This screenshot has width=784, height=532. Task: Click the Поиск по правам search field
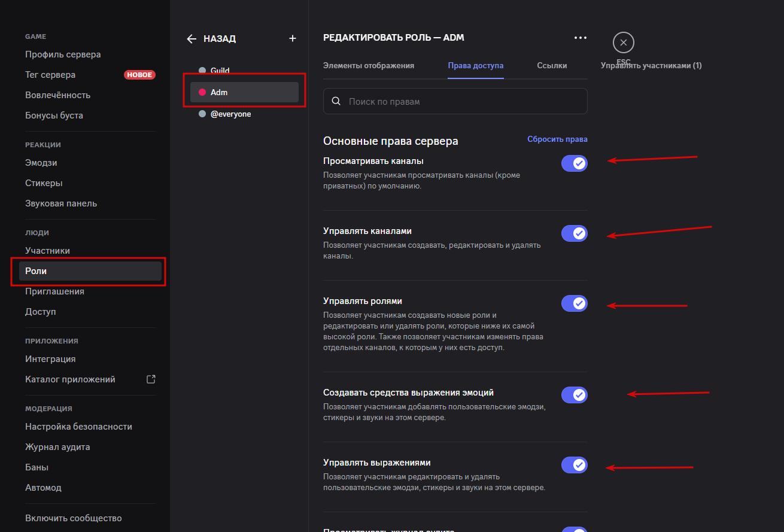tap(461, 102)
